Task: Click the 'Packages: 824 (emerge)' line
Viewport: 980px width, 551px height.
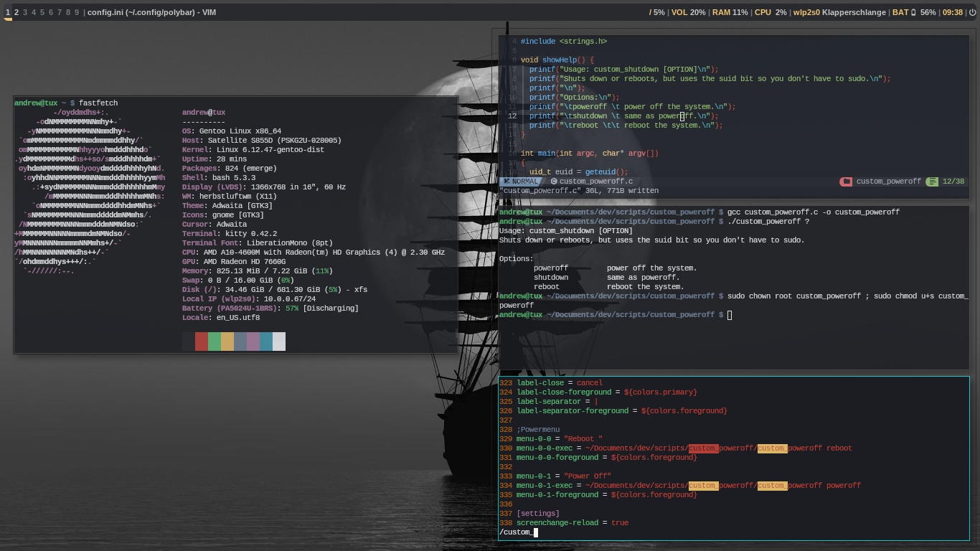Action: coord(230,169)
